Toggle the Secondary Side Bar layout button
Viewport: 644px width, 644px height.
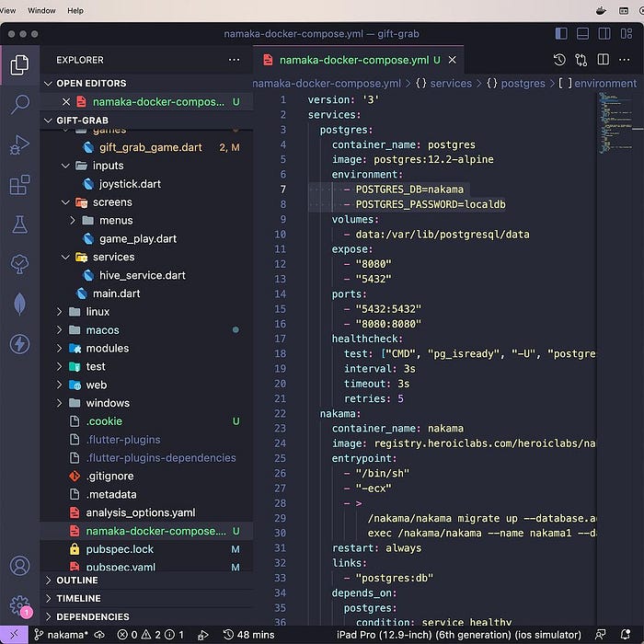(604, 34)
